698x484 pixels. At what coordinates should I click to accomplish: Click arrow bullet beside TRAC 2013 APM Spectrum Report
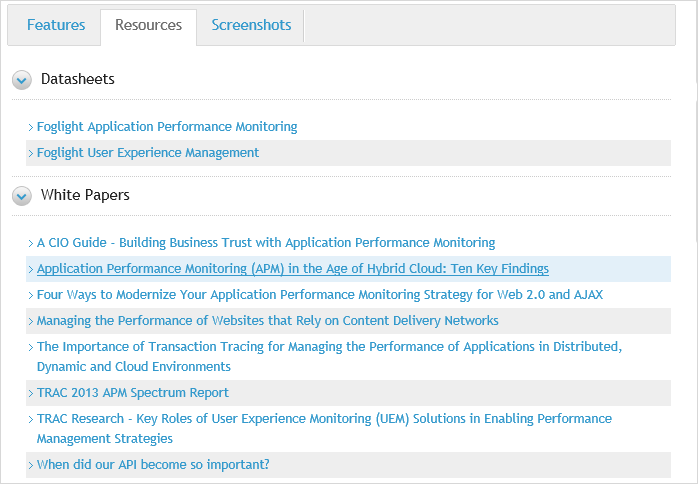[31, 394]
